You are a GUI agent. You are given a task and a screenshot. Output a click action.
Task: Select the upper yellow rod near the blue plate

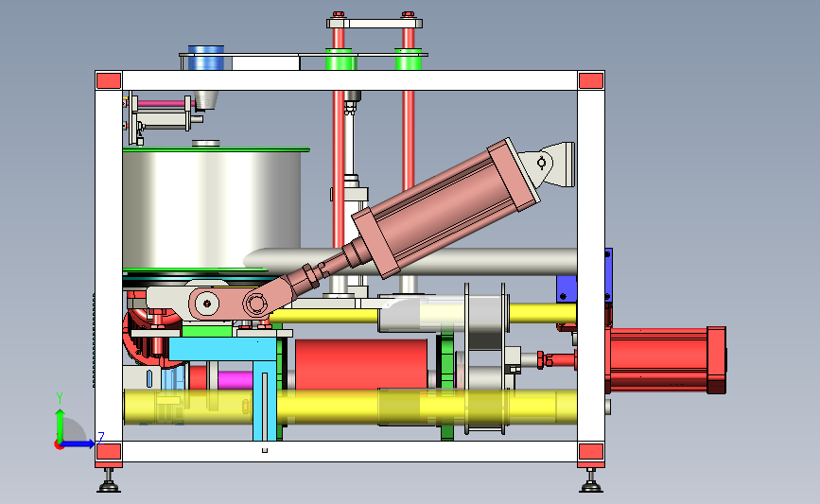click(x=543, y=314)
